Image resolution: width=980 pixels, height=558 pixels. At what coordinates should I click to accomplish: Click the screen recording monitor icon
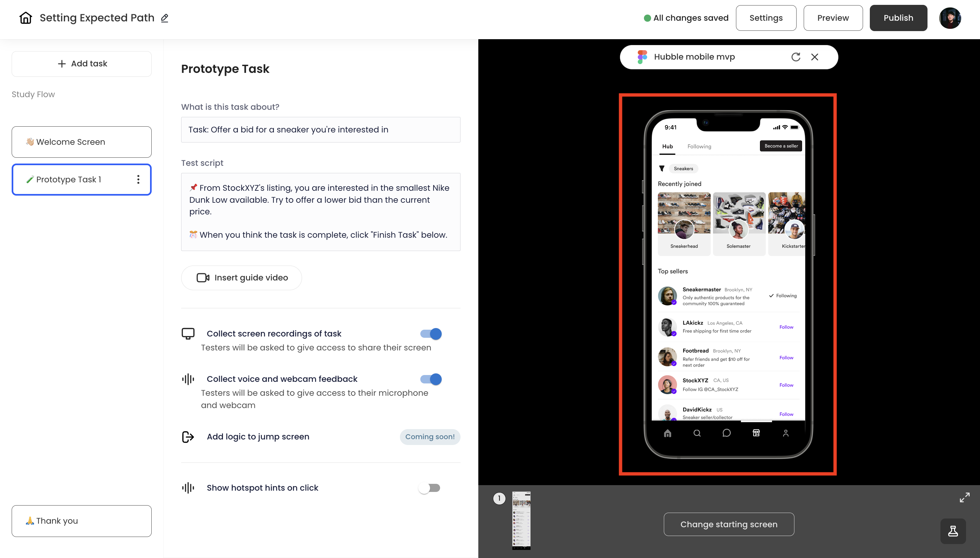point(188,334)
